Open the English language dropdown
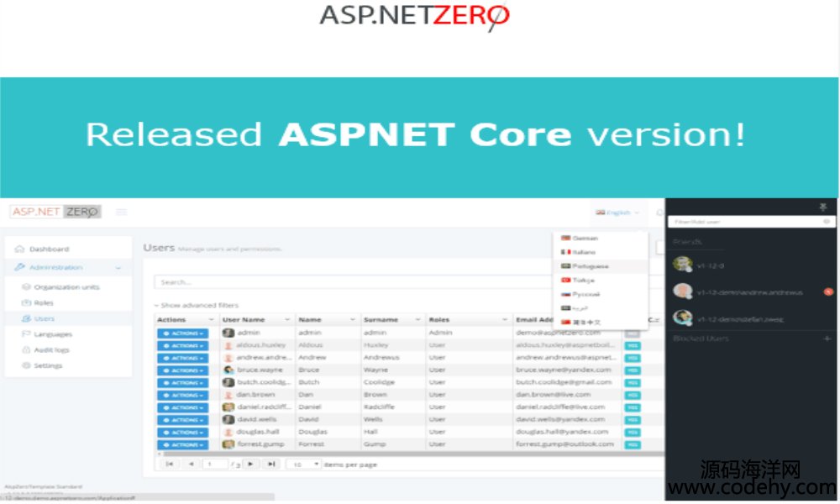 tap(617, 213)
